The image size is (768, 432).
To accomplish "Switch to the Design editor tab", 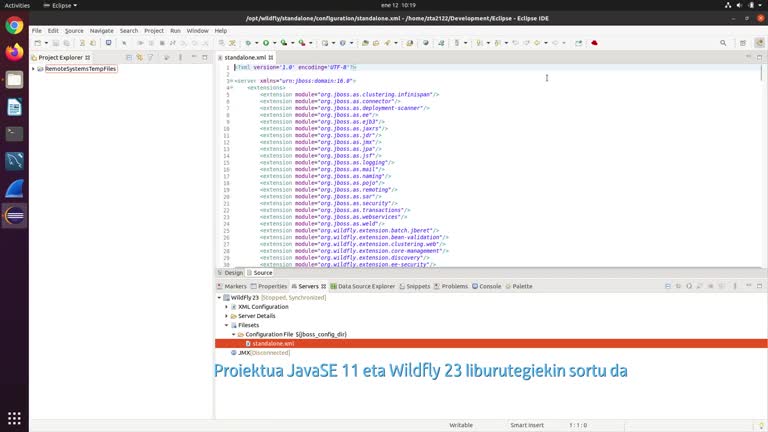I will point(231,273).
